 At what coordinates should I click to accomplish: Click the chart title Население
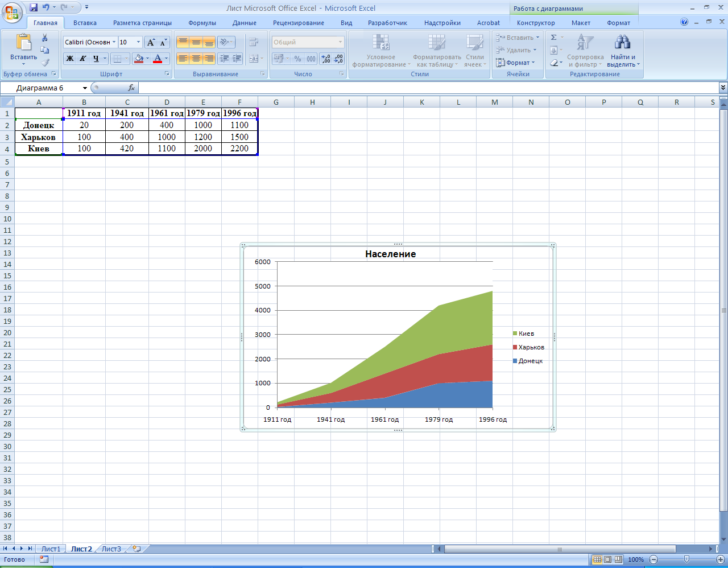(x=390, y=254)
